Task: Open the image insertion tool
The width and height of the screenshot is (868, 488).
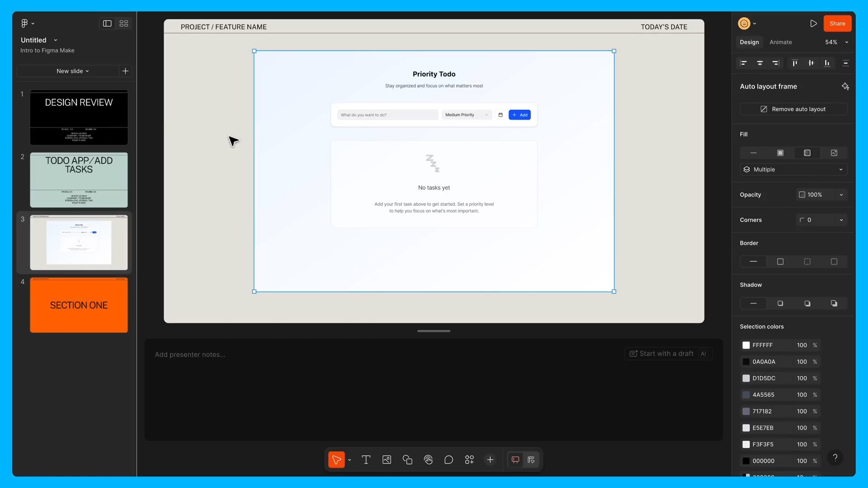Action: (x=387, y=460)
